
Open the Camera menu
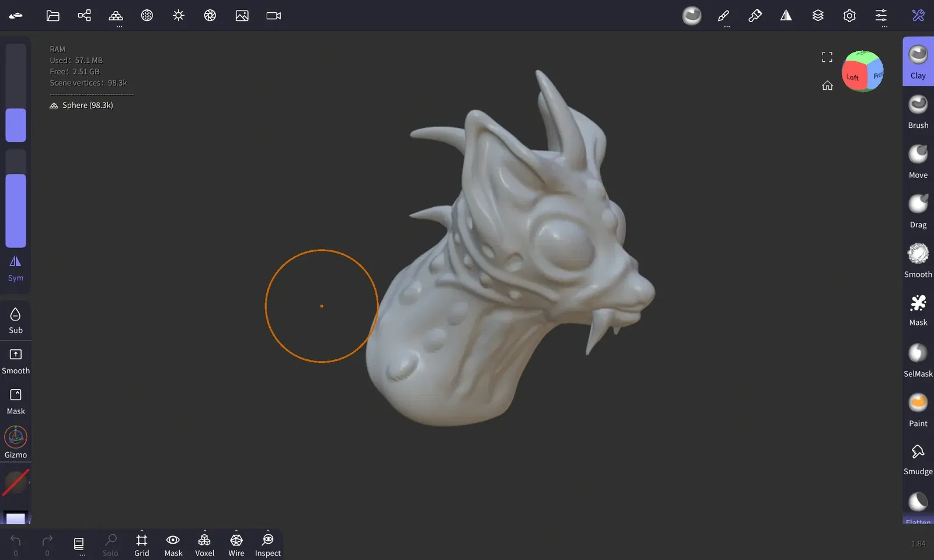274,16
